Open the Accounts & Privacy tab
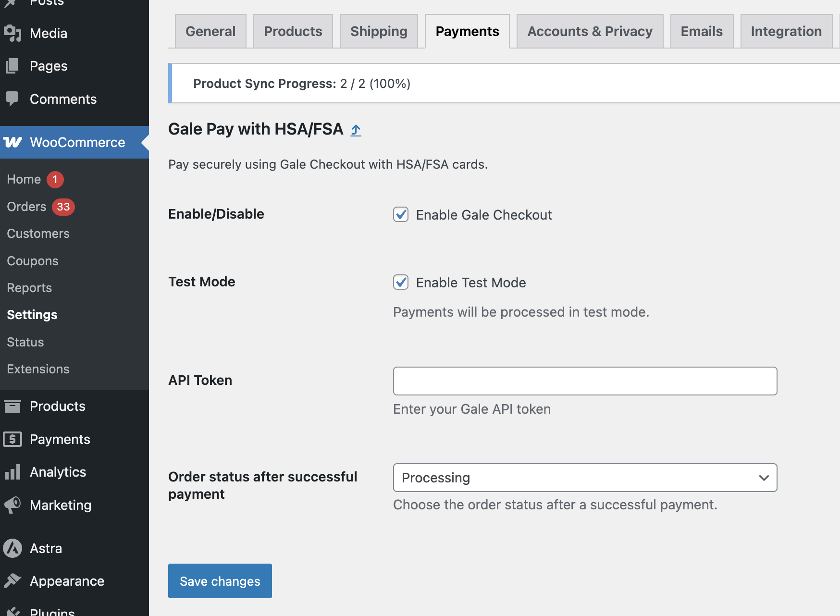The image size is (840, 616). [x=590, y=31]
